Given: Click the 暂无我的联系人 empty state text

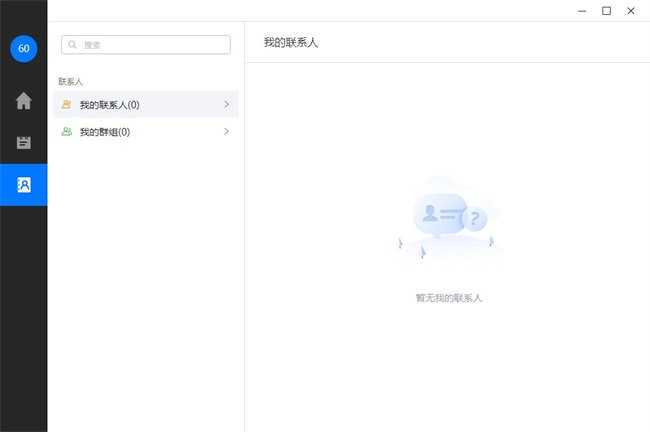Looking at the screenshot, I should [448, 298].
